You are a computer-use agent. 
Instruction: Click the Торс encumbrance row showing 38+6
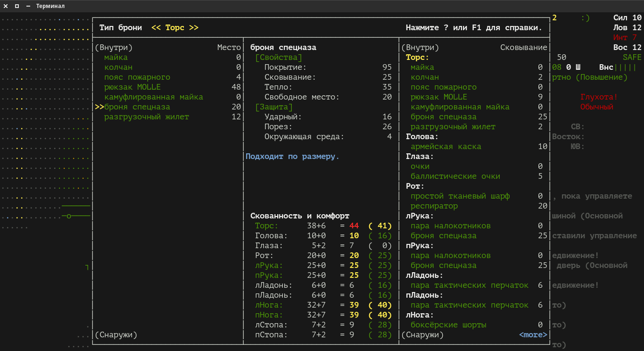[x=323, y=226]
